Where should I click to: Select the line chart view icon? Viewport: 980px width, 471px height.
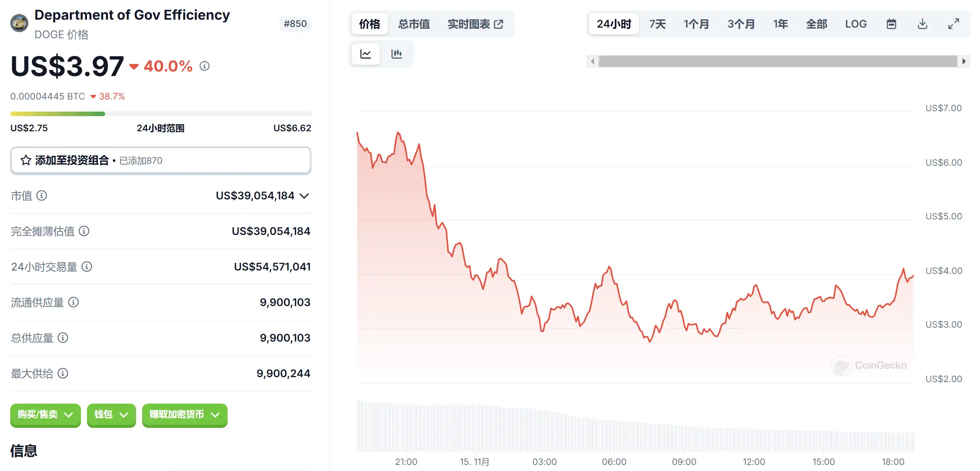(366, 54)
